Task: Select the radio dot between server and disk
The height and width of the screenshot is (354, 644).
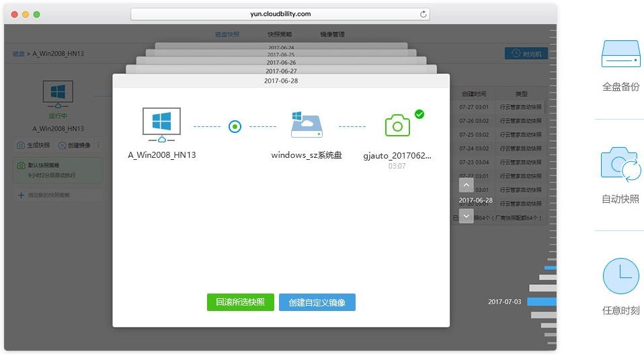Action: [235, 126]
